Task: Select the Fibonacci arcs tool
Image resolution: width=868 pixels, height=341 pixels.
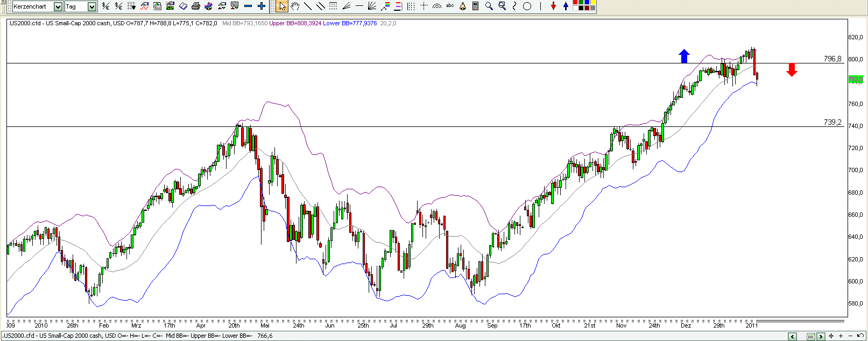Action: [437, 6]
